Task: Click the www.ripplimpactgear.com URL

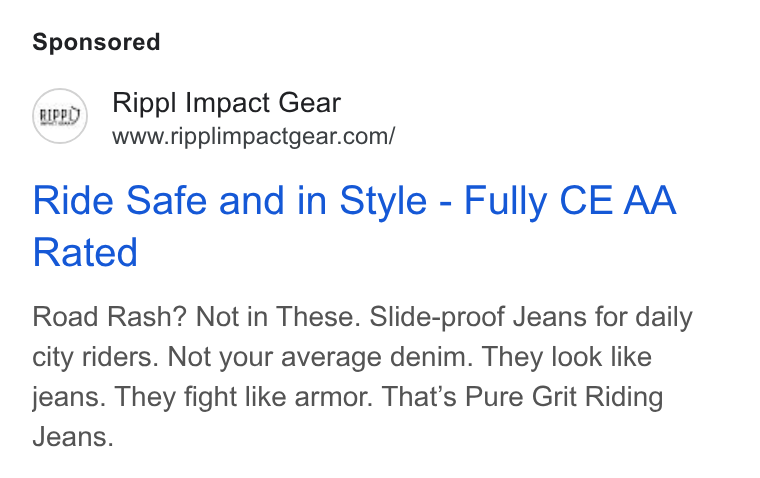Action: point(253,136)
